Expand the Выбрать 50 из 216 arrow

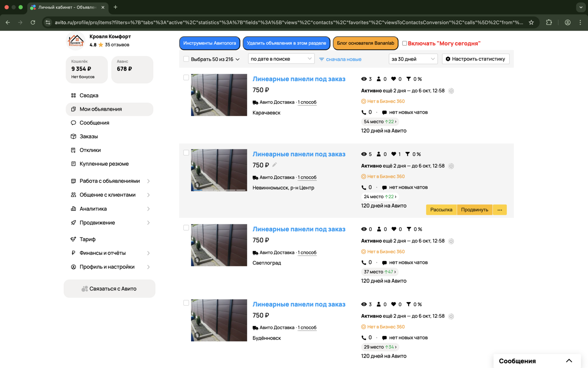click(x=238, y=59)
